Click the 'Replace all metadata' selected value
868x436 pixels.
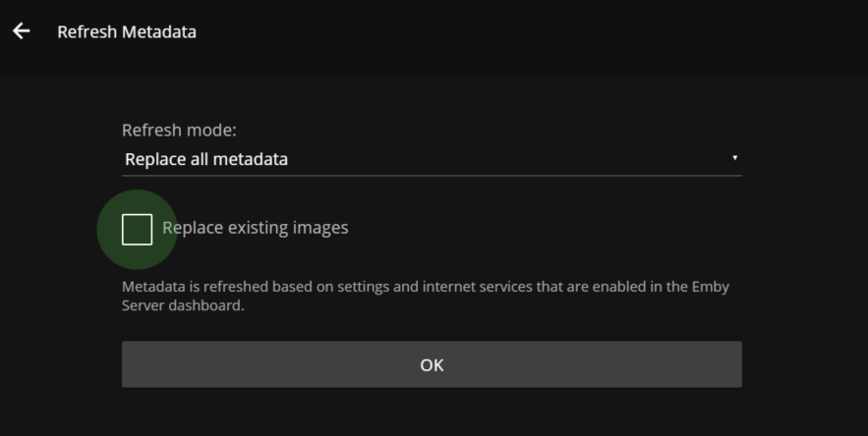point(206,159)
